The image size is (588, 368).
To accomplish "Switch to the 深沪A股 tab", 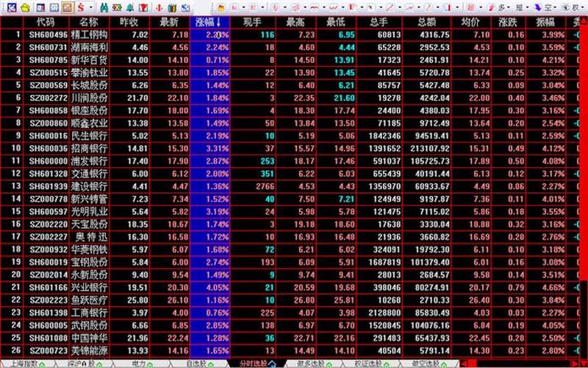I will tap(85, 364).
